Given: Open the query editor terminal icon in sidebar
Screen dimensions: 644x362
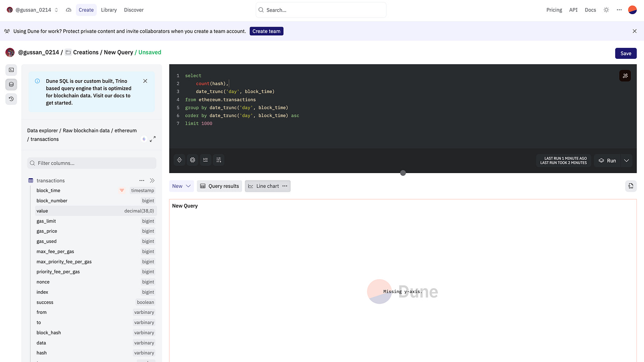Looking at the screenshot, I should (x=11, y=70).
